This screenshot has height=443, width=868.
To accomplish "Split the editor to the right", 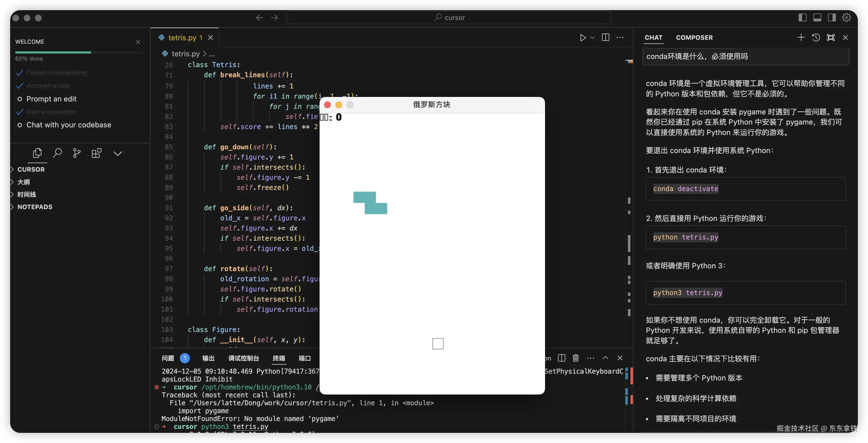I will [x=606, y=37].
